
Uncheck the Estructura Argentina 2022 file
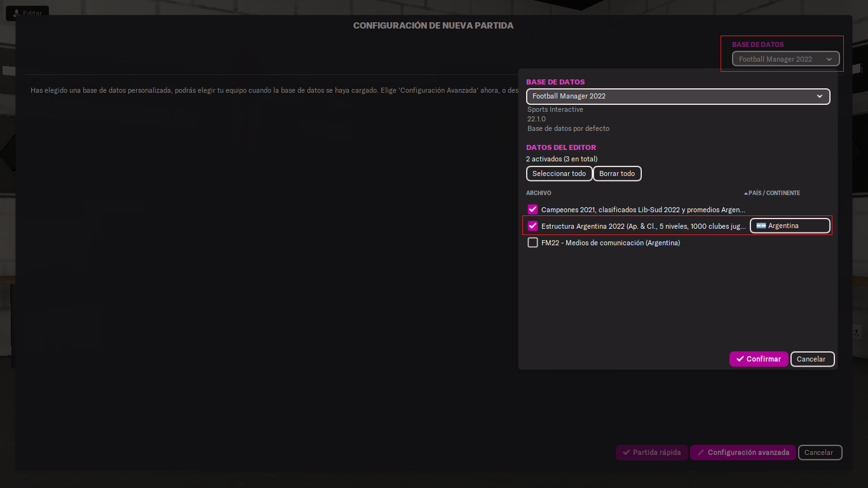pos(532,226)
